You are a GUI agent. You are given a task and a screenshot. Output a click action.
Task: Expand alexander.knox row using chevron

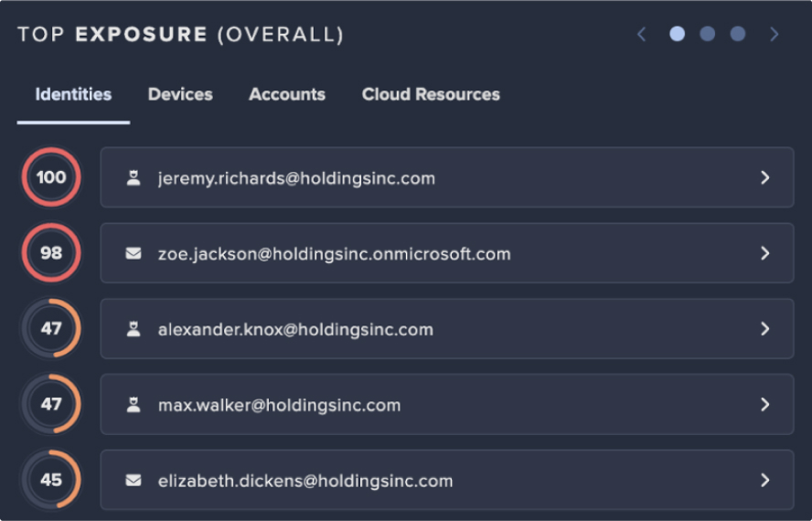pyautogui.click(x=765, y=329)
